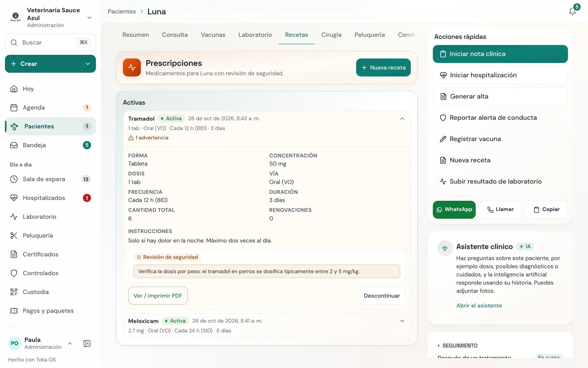588x368 pixels.
Task: Open the notifications bell
Action: 572,11
